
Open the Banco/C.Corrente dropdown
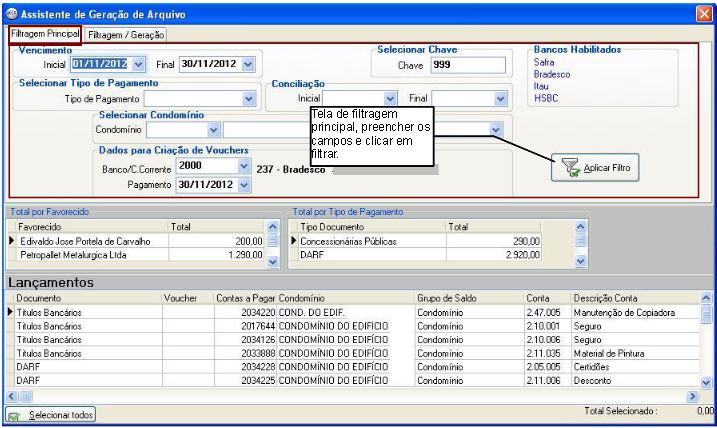(x=242, y=167)
